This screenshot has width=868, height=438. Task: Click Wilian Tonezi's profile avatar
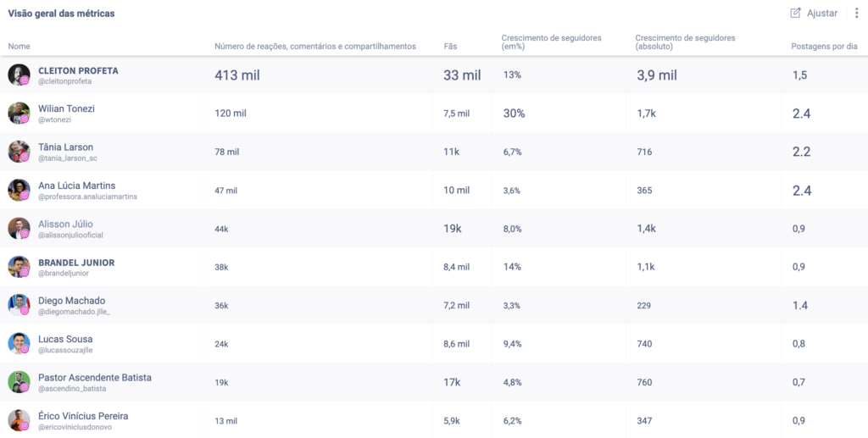19,114
